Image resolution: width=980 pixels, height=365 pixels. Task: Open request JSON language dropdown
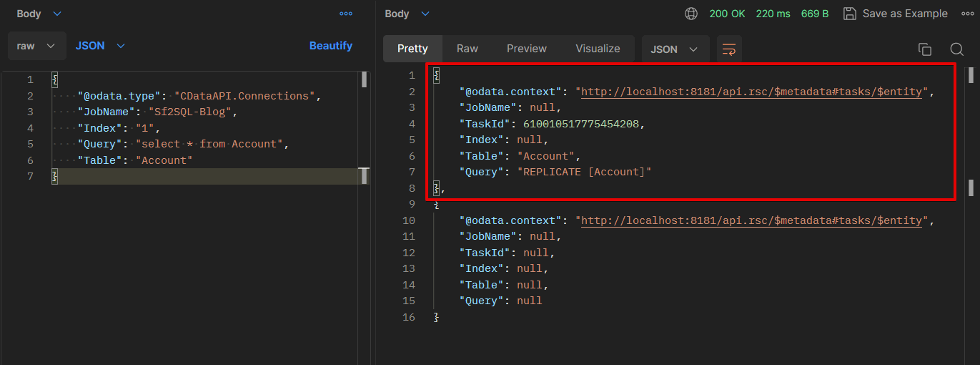(x=100, y=46)
